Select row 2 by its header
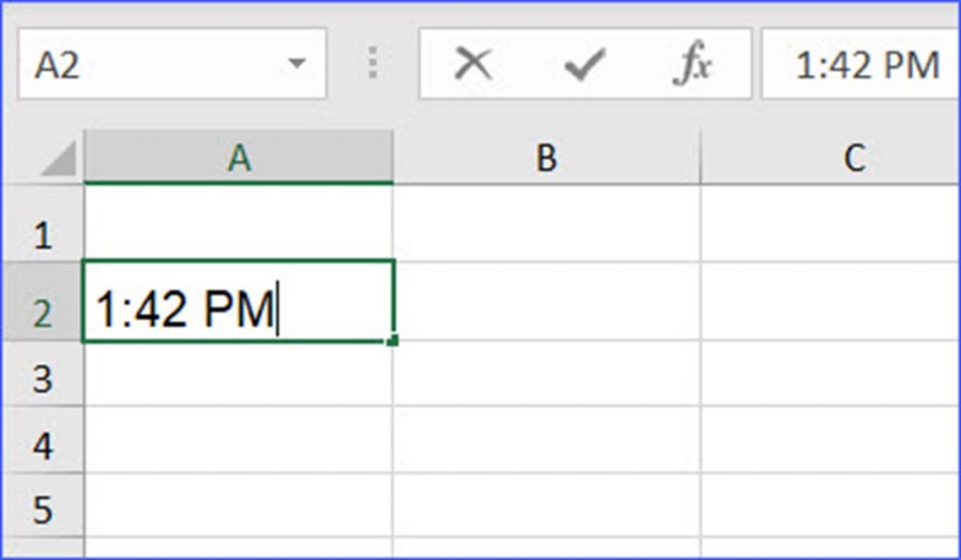The height and width of the screenshot is (560, 961). [x=42, y=301]
